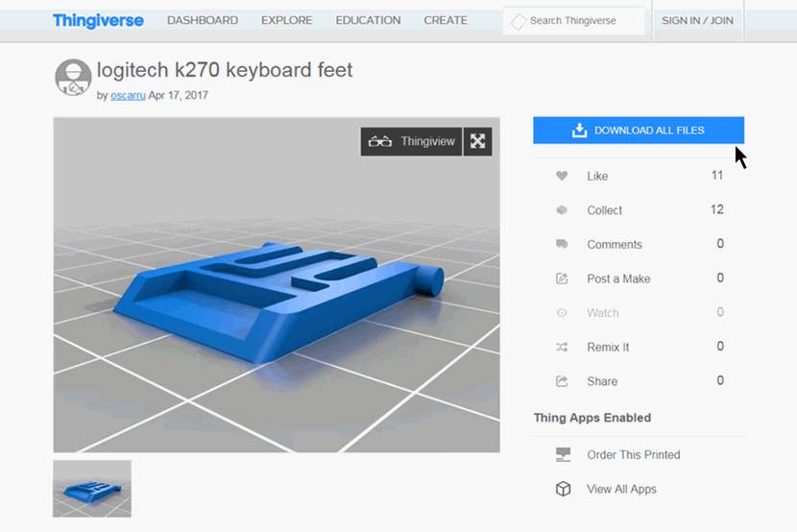This screenshot has width=797, height=532.
Task: Open the Comments section
Action: click(x=615, y=245)
